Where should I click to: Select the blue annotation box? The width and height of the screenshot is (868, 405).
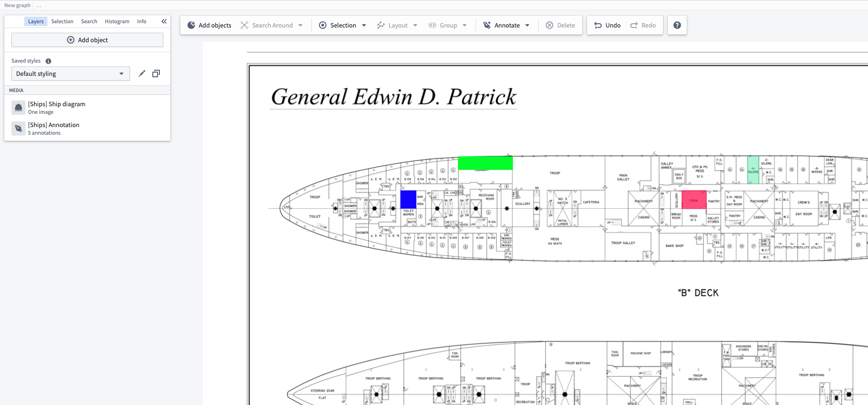(x=408, y=199)
